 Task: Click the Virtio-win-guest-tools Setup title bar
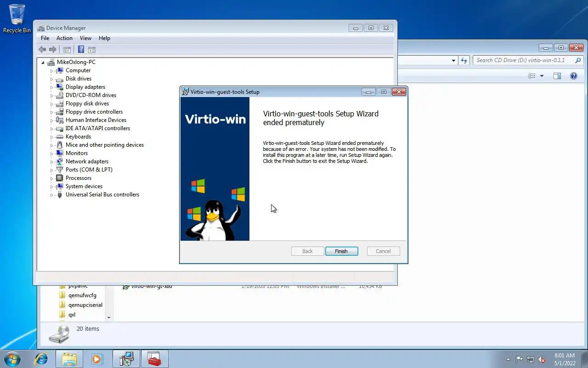[271, 92]
